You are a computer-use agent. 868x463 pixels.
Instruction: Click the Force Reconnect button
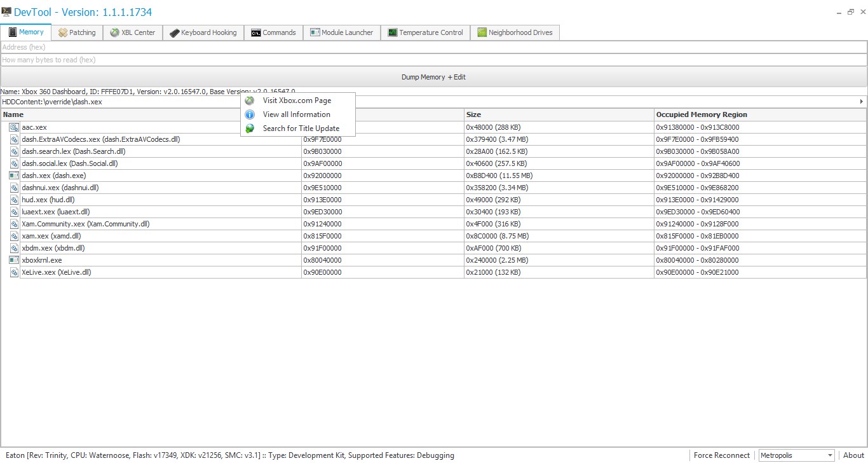(x=722, y=455)
